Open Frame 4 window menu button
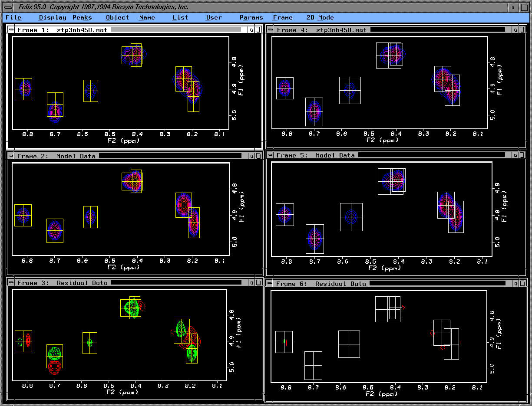The height and width of the screenshot is (406, 532). [270, 30]
